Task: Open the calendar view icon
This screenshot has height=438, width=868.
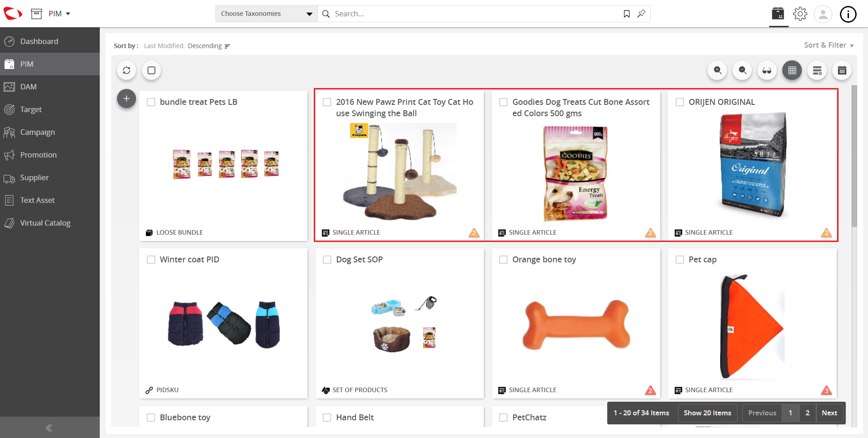Action: coord(842,70)
